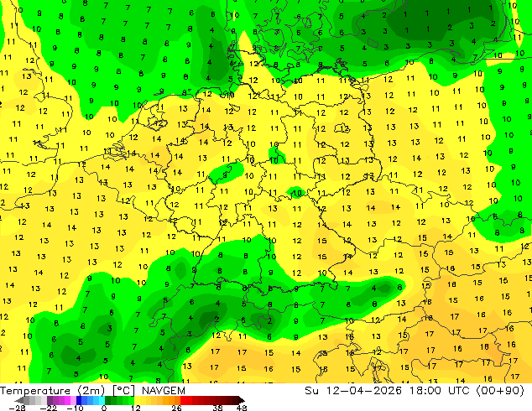The width and height of the screenshot is (532, 411).
Task: Pick the light pink swatch left of -10
Action: 73,400
